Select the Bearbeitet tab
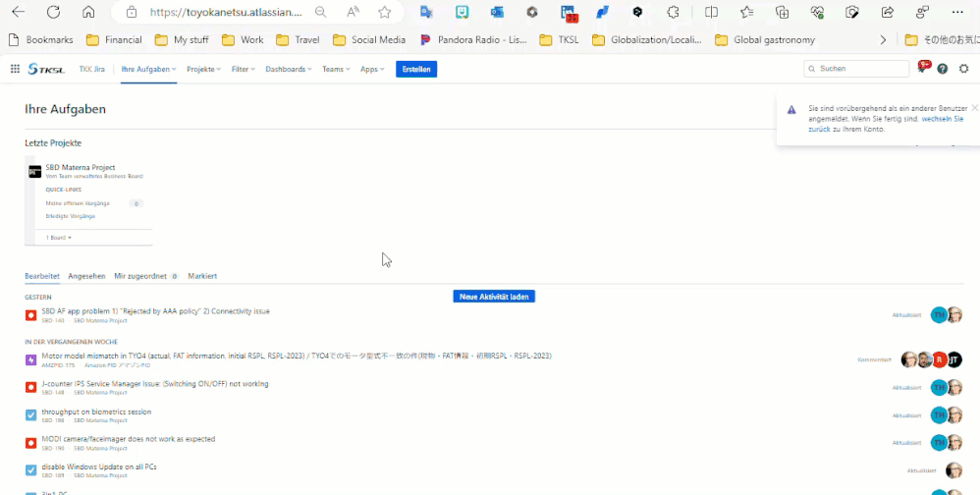 pos(42,276)
